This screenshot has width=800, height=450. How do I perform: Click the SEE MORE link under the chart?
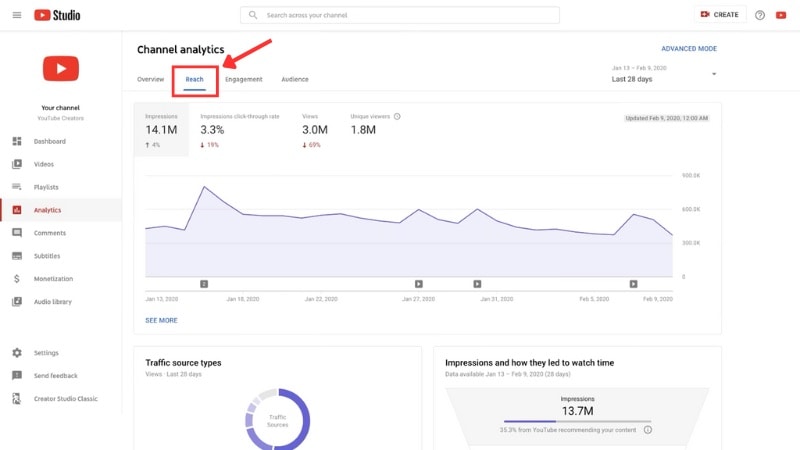pyautogui.click(x=161, y=320)
